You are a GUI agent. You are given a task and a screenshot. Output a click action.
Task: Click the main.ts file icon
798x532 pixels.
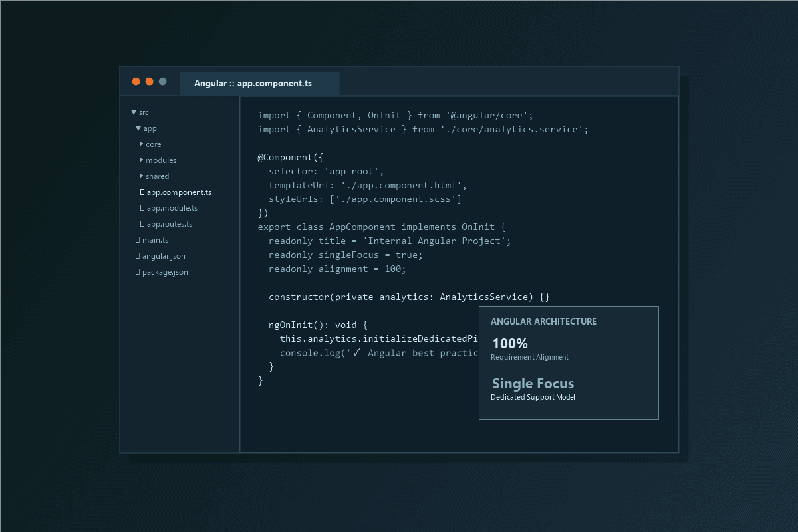pos(138,240)
